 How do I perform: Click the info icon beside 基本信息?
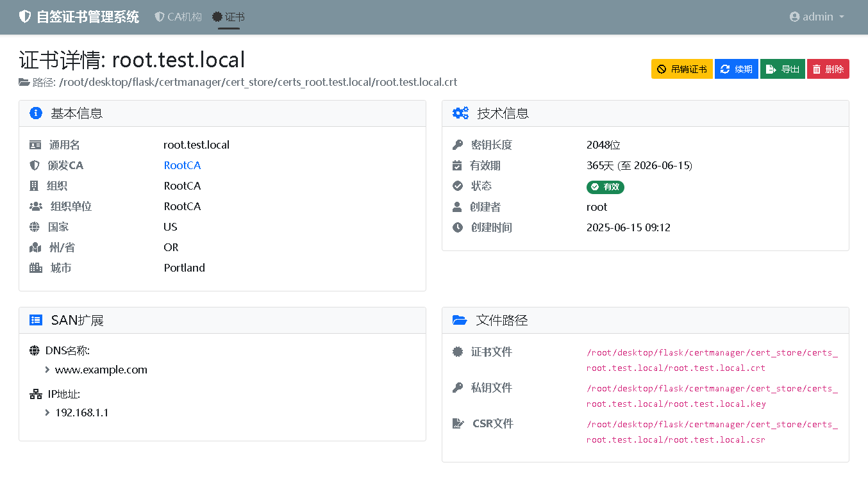pos(36,113)
